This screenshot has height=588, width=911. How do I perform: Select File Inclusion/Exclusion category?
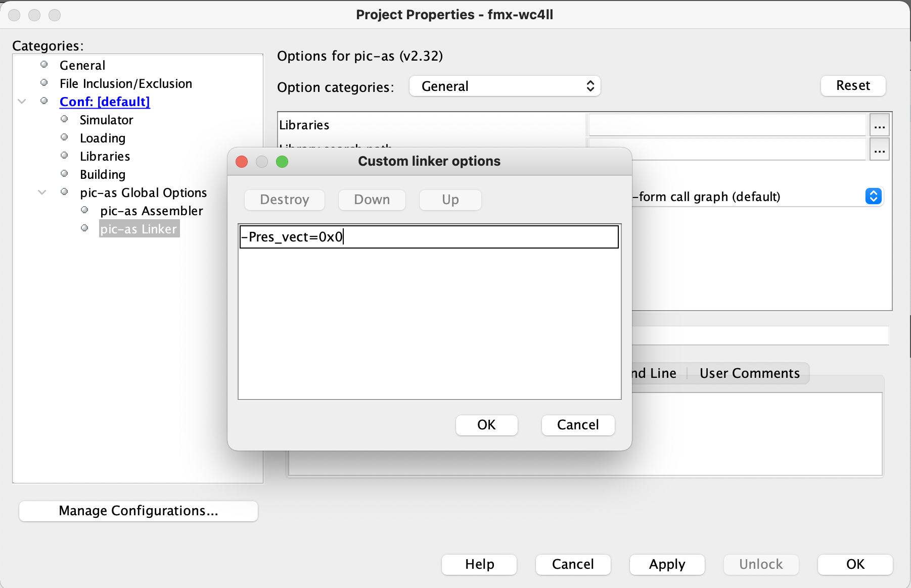point(125,83)
